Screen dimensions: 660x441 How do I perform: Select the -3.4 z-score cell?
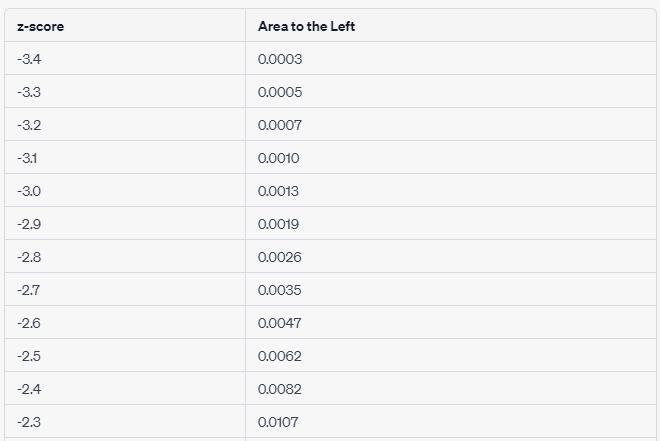pyautogui.click(x=29, y=59)
